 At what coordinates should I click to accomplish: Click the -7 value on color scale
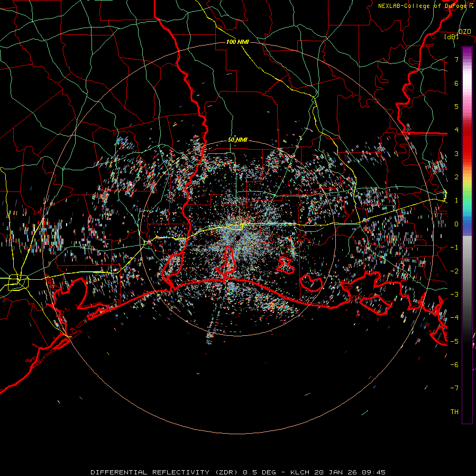coord(454,388)
